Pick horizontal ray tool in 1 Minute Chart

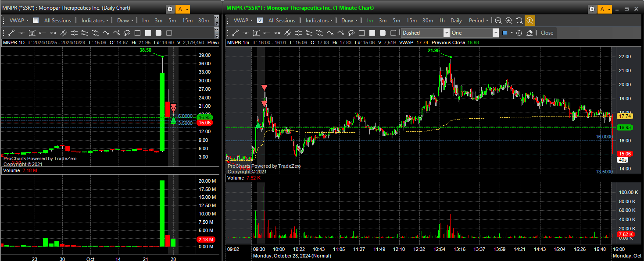[x=267, y=33]
